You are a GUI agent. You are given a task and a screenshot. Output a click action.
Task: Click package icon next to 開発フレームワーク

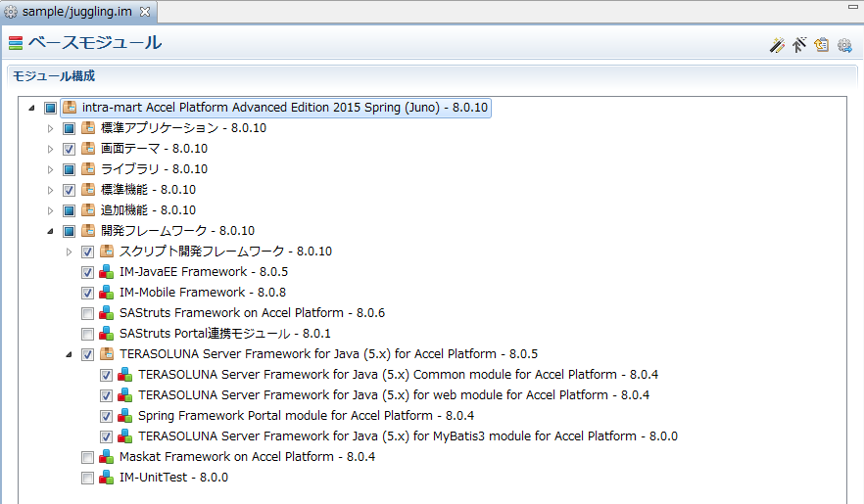point(88,231)
